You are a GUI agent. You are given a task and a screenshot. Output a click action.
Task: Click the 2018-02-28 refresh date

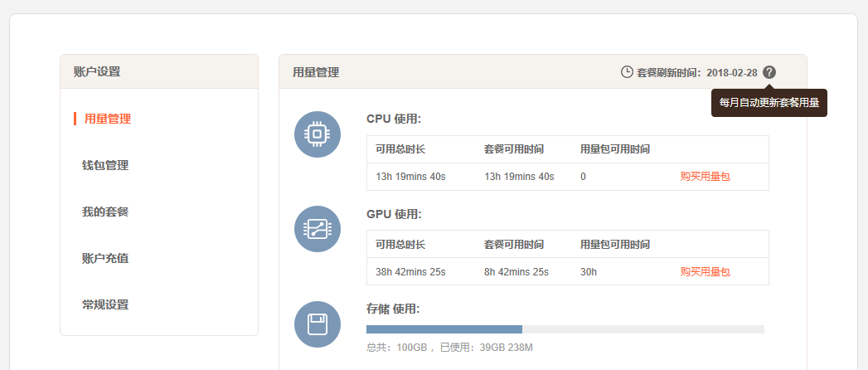coord(732,72)
